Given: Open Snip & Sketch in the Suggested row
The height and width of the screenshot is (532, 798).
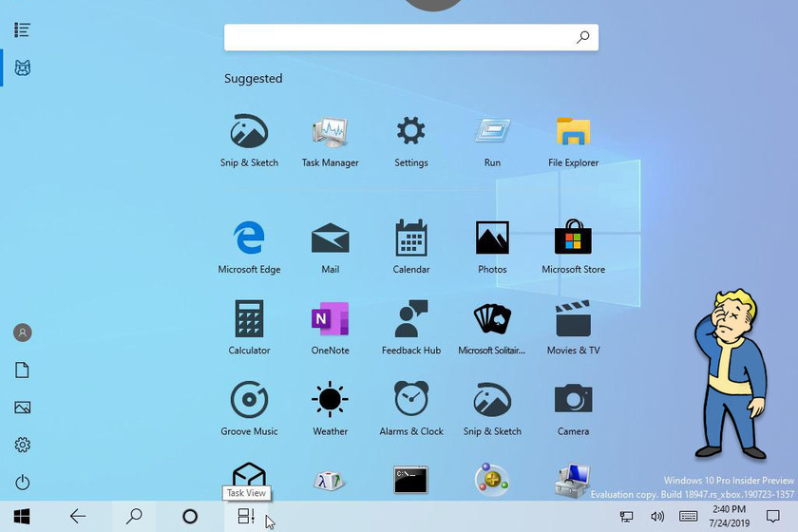Looking at the screenshot, I should (249, 140).
